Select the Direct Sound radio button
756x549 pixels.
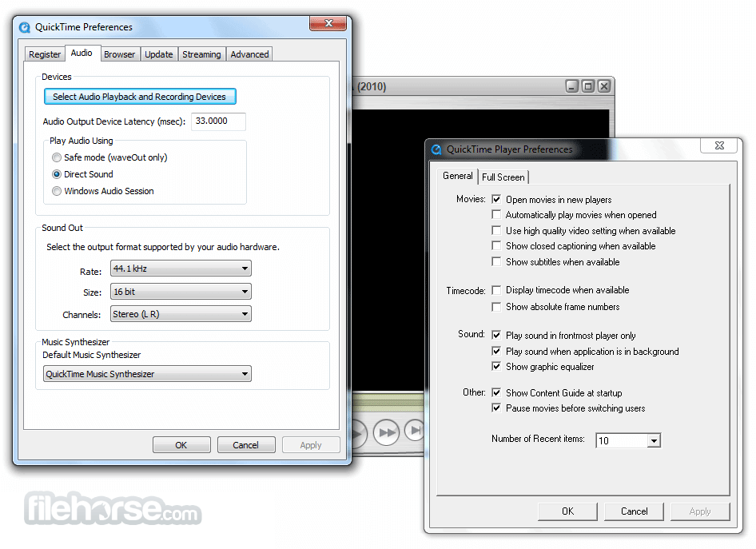[57, 174]
